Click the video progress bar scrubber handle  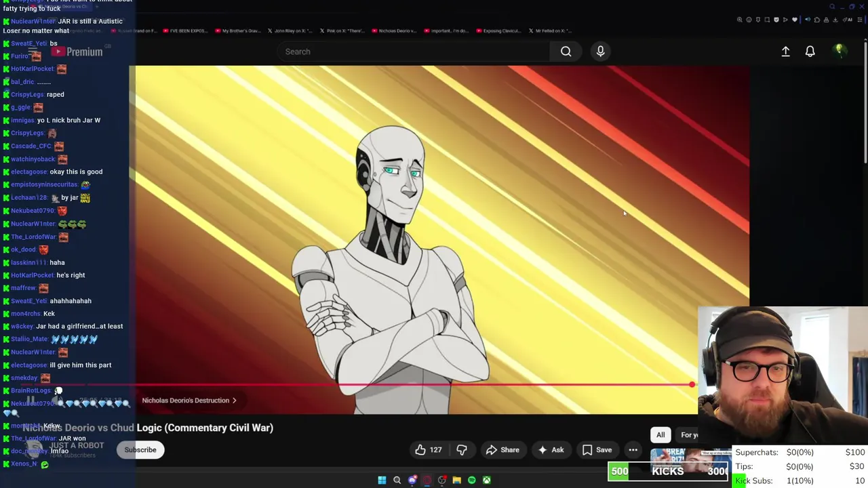[x=692, y=385]
